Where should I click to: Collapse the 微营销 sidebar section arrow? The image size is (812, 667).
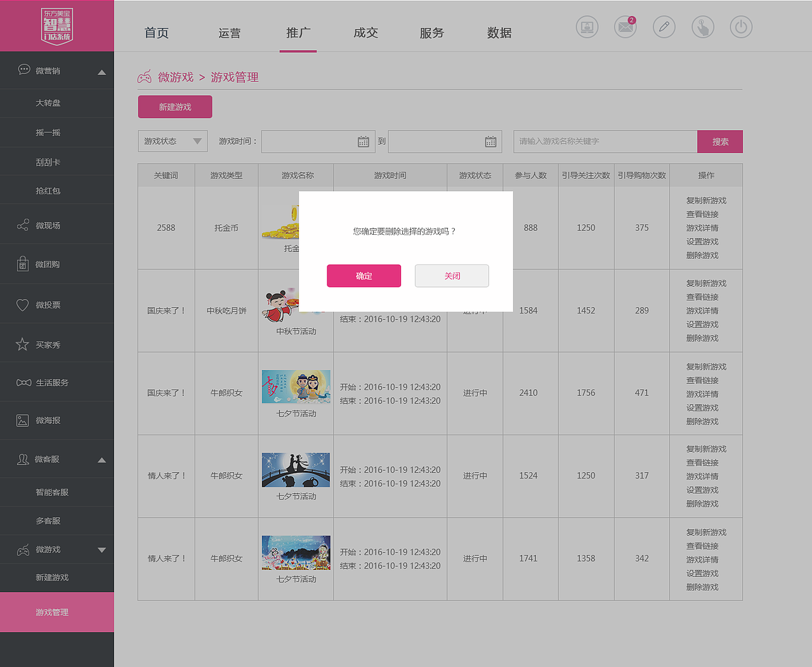coord(101,72)
